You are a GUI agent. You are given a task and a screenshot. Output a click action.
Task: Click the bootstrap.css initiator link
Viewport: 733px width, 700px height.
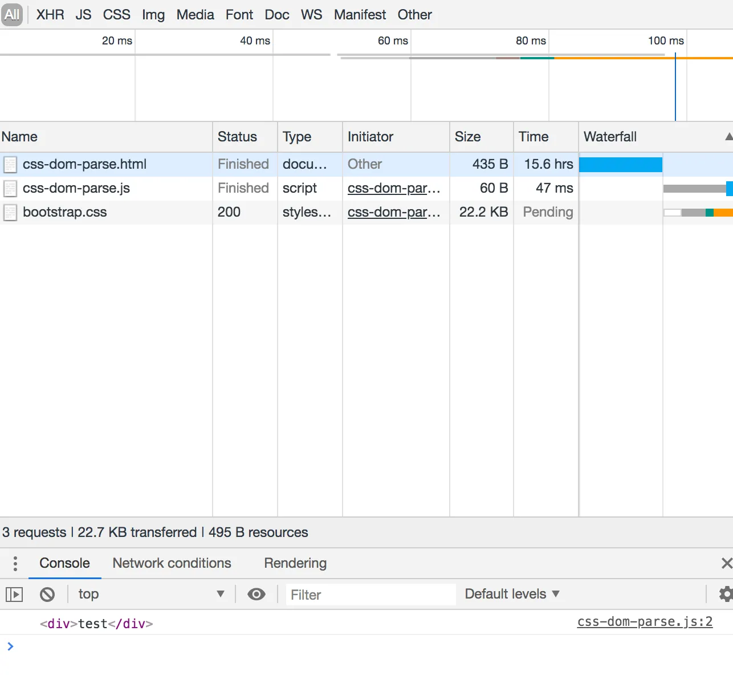(x=394, y=212)
